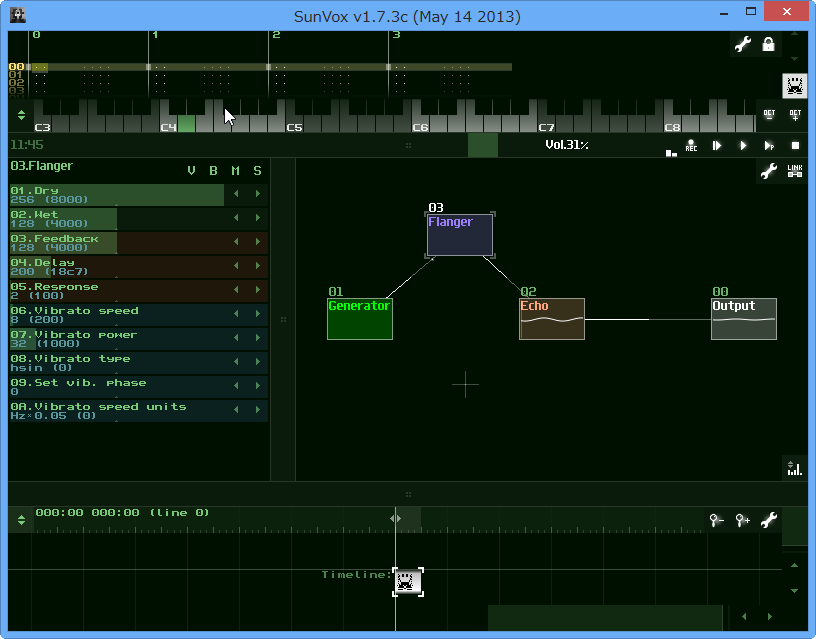
Task: Select the Flanger module
Action: 460,235
